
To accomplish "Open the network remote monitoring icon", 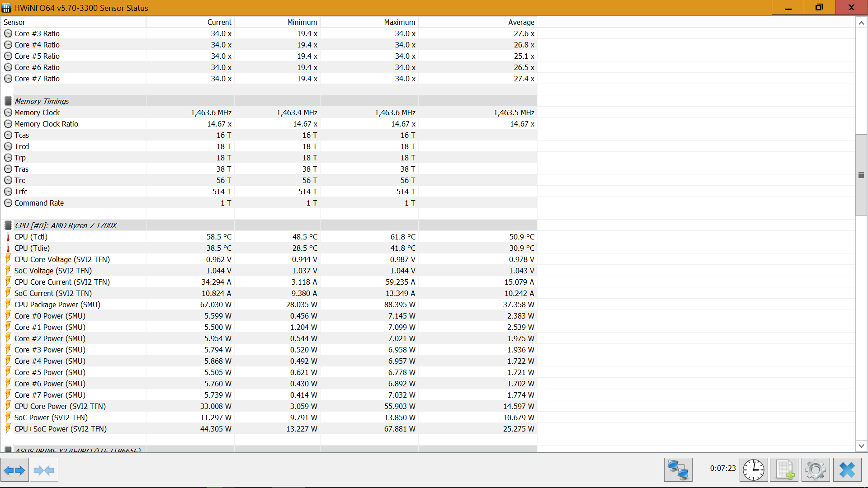I will click(678, 470).
